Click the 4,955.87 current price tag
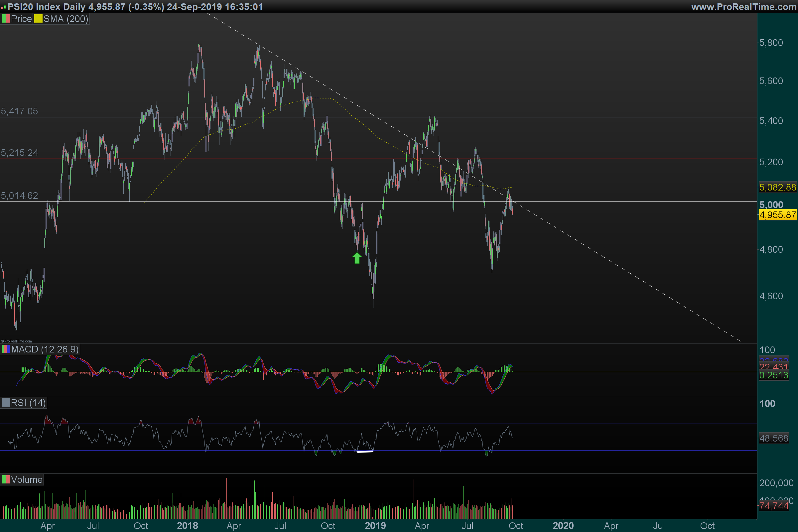 point(777,215)
